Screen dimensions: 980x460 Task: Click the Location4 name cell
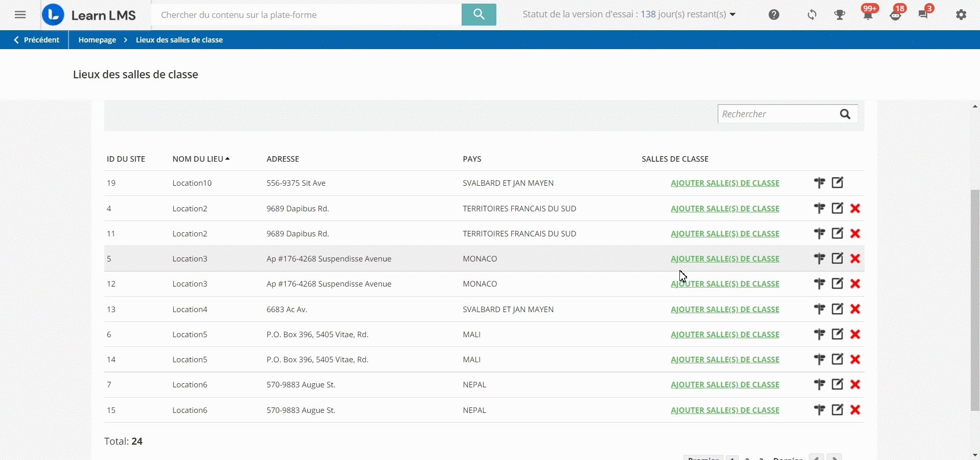[x=190, y=310]
